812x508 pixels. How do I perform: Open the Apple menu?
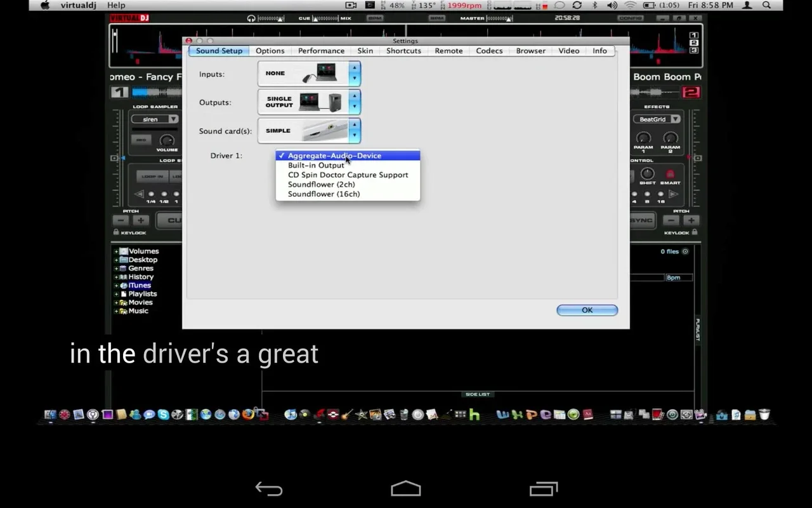coord(44,5)
